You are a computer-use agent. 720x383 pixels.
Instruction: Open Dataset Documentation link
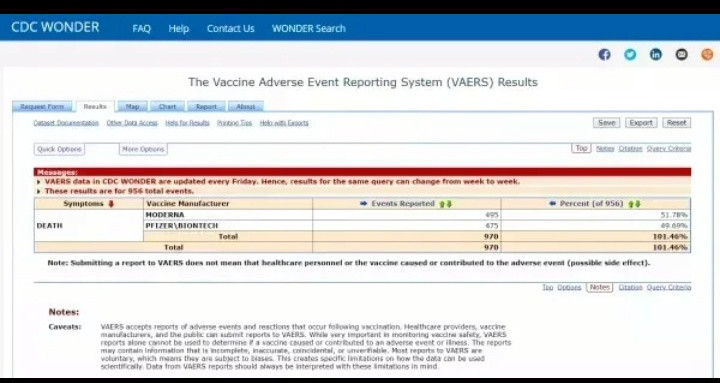point(66,123)
